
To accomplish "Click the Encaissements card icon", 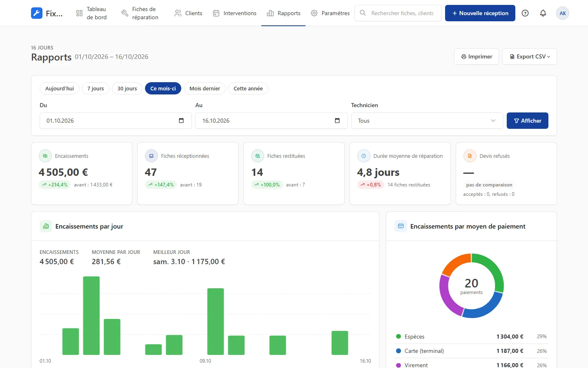I will pos(45,156).
